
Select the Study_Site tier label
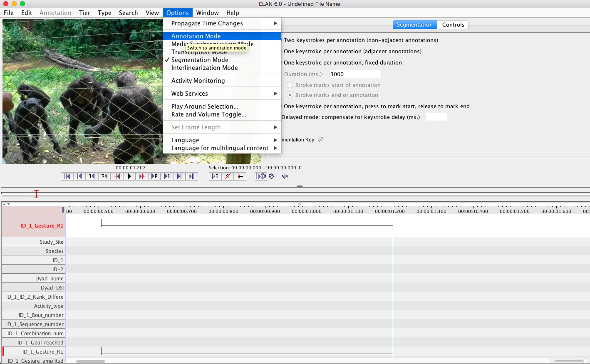pyautogui.click(x=52, y=242)
